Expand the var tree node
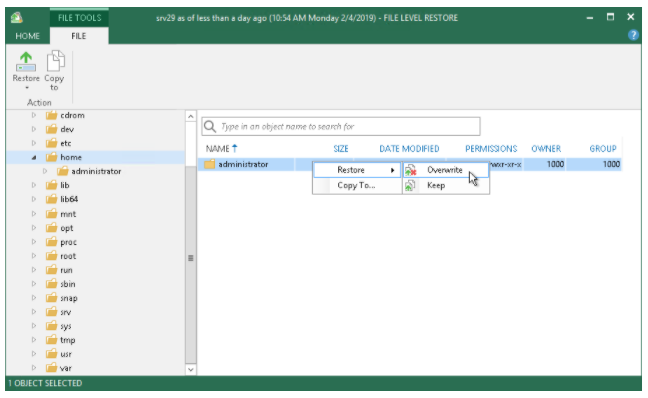 click(x=34, y=368)
